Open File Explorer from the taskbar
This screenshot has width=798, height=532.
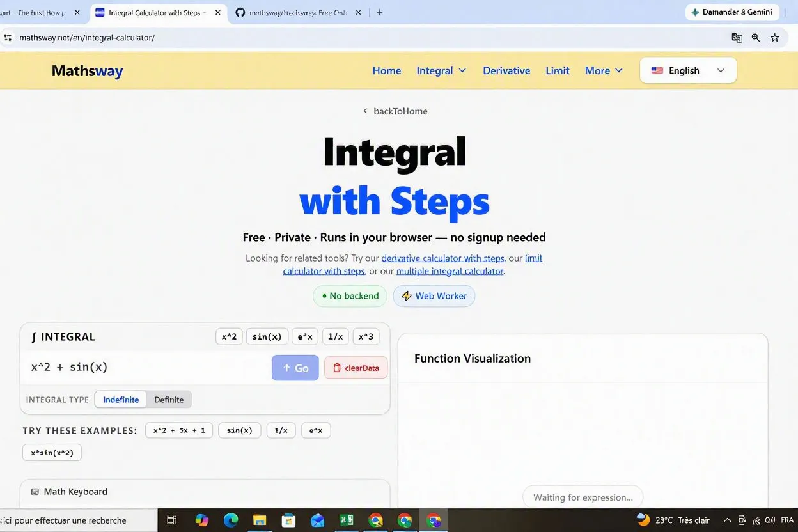tap(260, 520)
